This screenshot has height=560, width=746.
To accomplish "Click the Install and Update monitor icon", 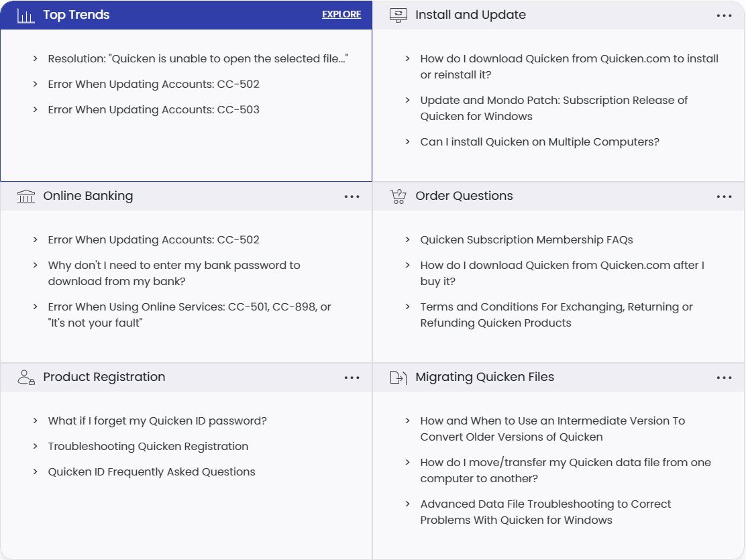I will point(398,15).
